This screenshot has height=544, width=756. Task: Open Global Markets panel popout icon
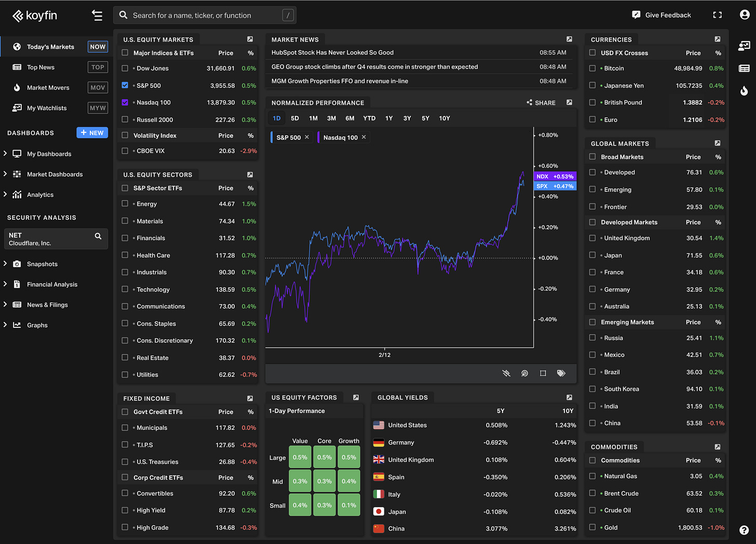point(718,143)
